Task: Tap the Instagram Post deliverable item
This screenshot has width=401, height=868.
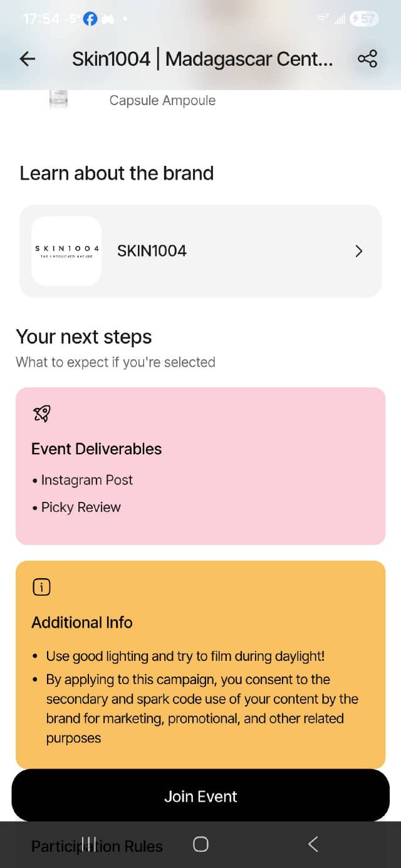Action: (x=86, y=480)
